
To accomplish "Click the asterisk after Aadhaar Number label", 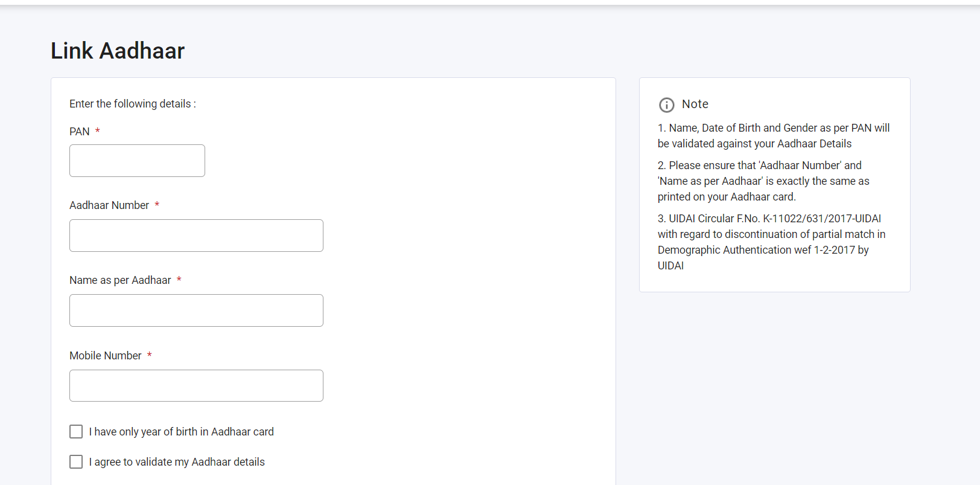I will pos(157,205).
